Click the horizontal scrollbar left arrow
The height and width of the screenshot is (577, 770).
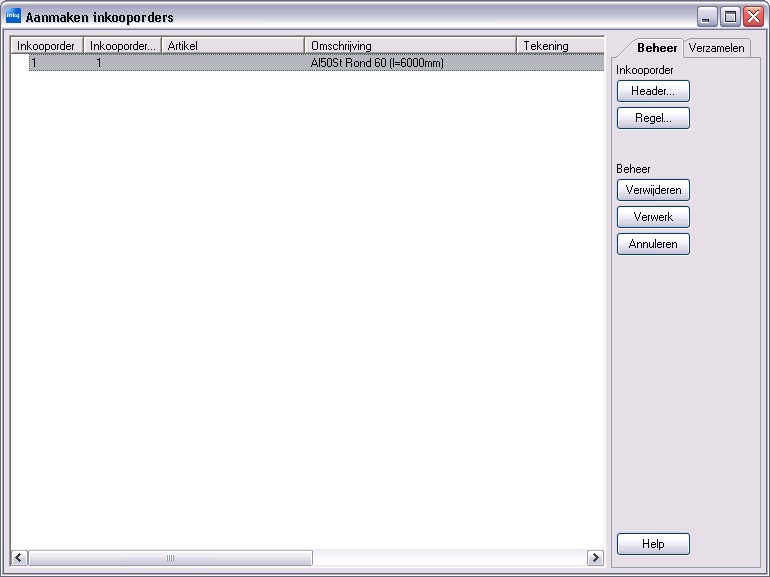pos(19,558)
